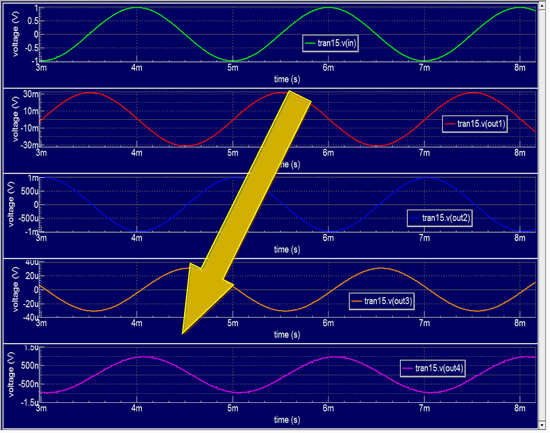Click the green line sample in v(in) legend
The height and width of the screenshot is (433, 550).
coord(310,44)
